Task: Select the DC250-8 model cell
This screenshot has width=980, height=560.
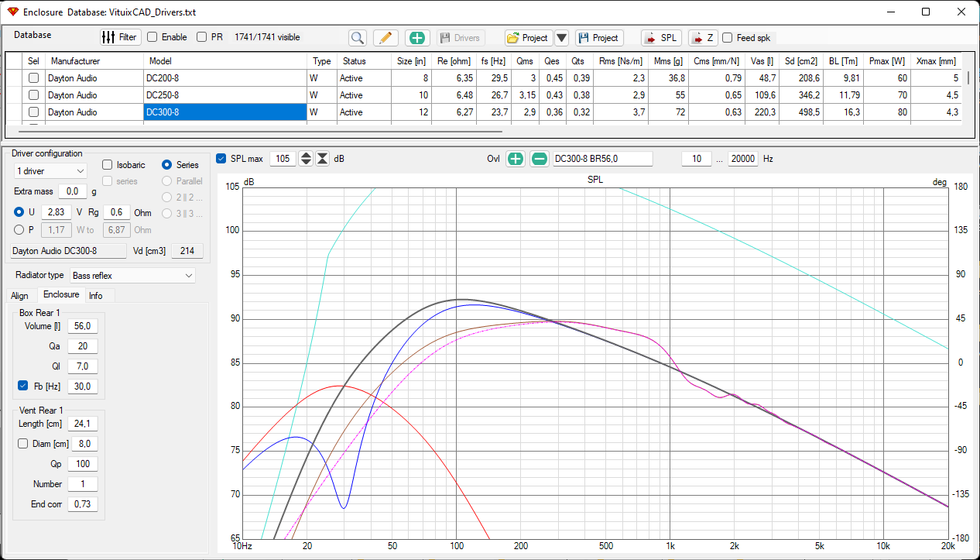Action: pos(225,95)
